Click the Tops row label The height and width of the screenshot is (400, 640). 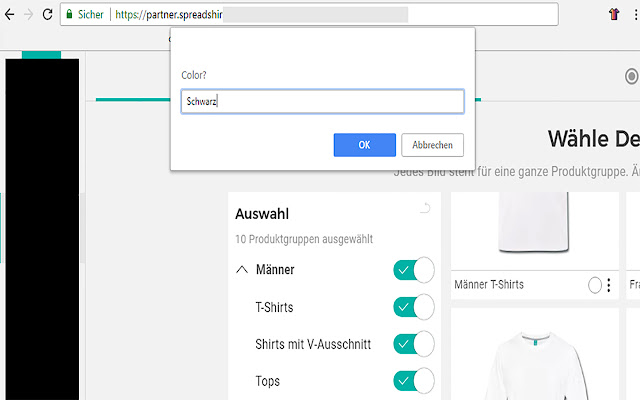click(268, 381)
